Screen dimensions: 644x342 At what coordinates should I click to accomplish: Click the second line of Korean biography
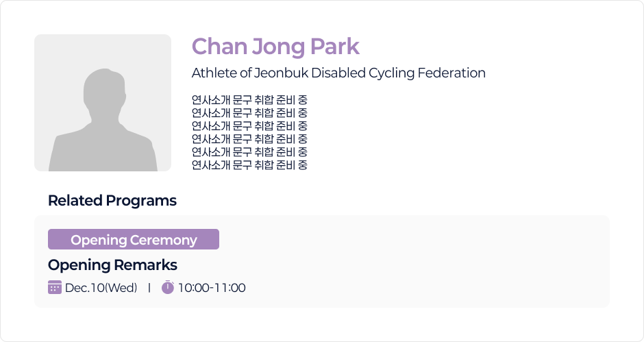[249, 113]
